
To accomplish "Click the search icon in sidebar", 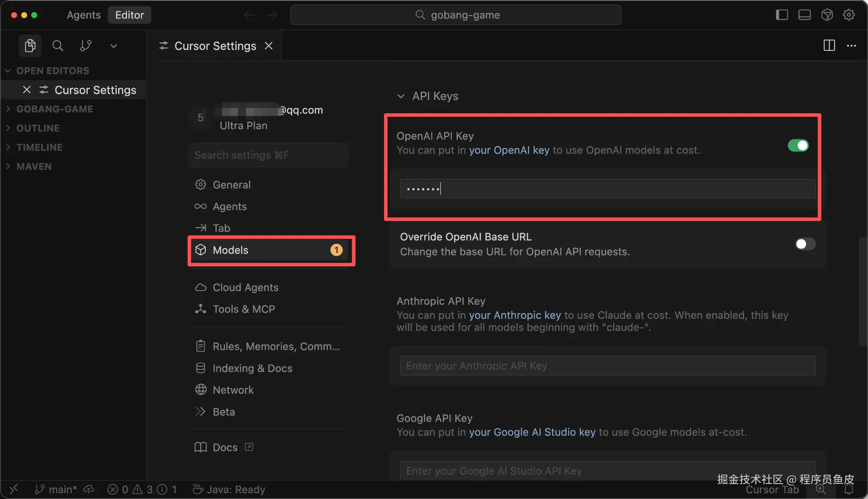I will point(58,46).
